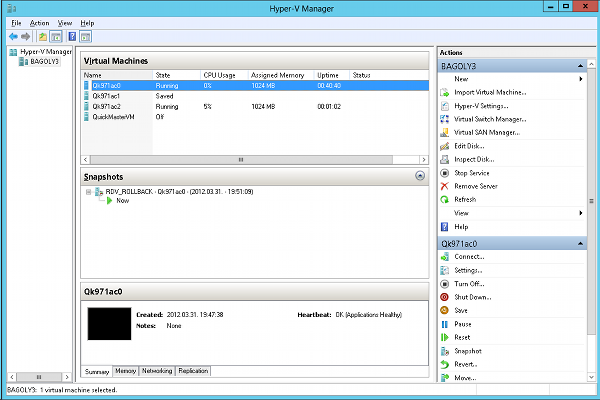Expand the View submenu arrow in Actions
This screenshot has height=400, width=600.
(x=581, y=213)
